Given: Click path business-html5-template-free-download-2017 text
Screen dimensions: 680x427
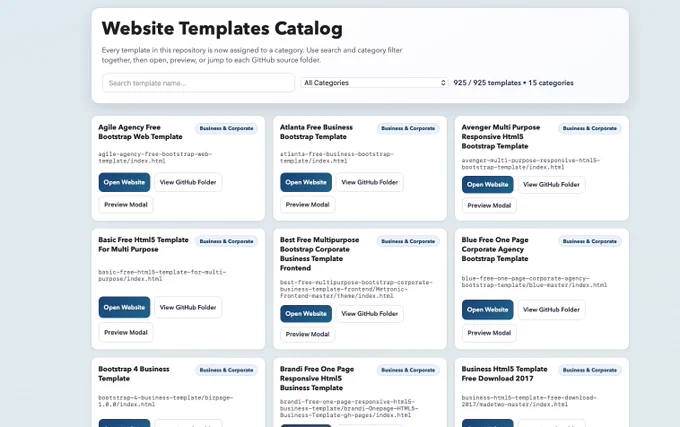Looking at the screenshot, I should click(x=529, y=401).
